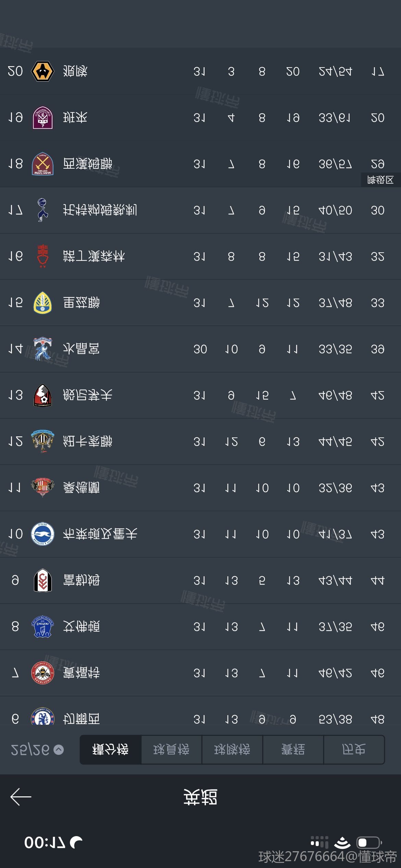
Task: Tap the 降级区 relegation zone label
Action: pyautogui.click(x=380, y=180)
